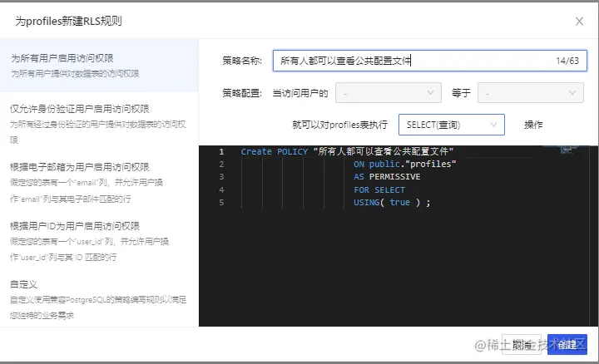Click the FOR SELECT line in editor
The height and width of the screenshot is (364, 599).
[379, 190]
